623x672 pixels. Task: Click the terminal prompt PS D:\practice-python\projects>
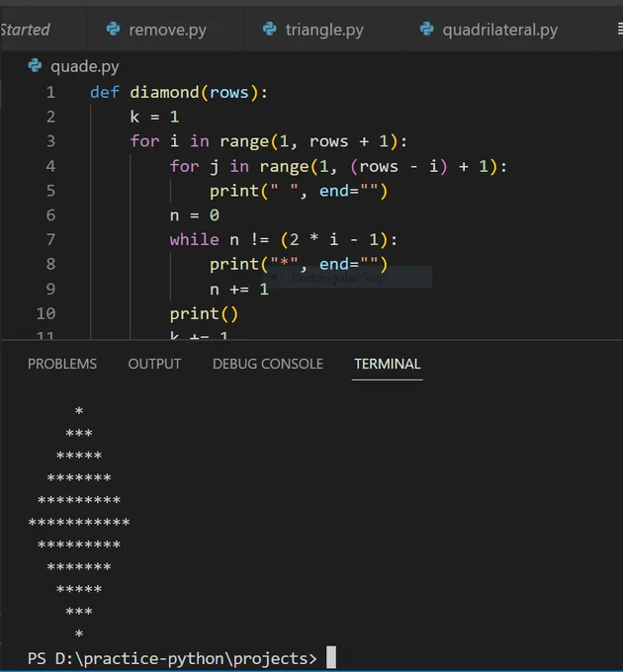[x=172, y=658]
